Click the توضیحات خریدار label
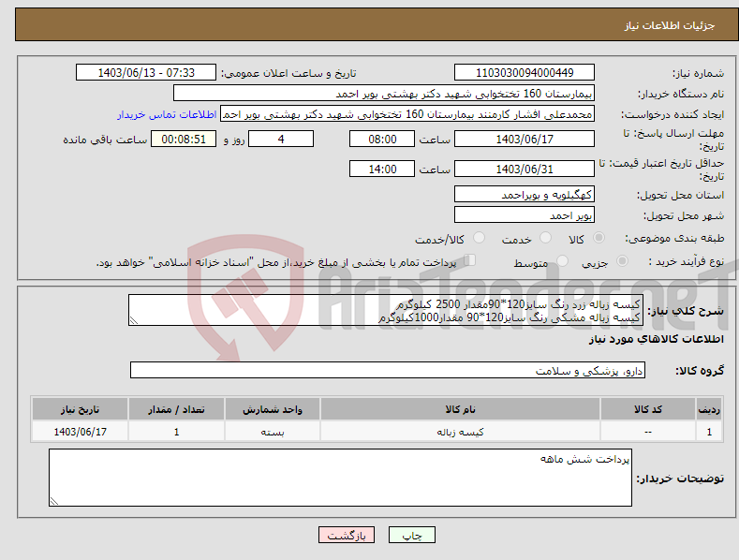The width and height of the screenshot is (739, 560). (680, 479)
